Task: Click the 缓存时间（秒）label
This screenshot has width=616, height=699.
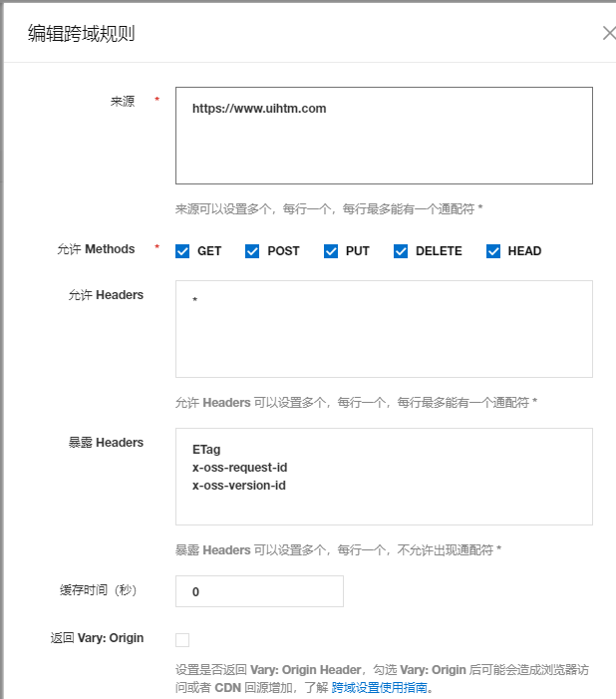Action: coord(98,590)
